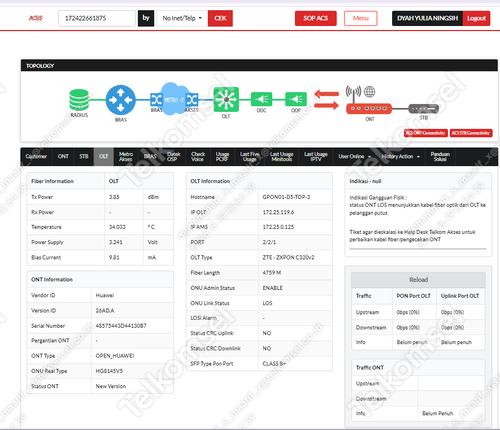
Task: Open the BRAS tab
Action: coord(150,156)
